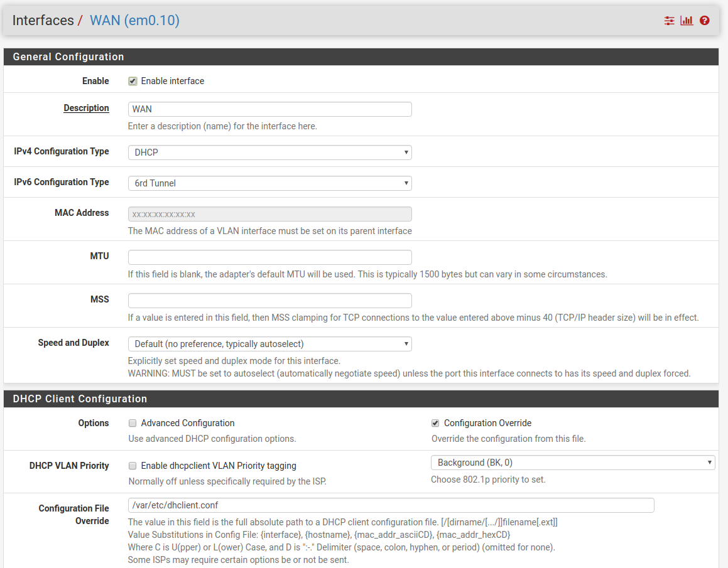Click the empty MSS input field
The width and height of the screenshot is (728, 568).
coord(269,300)
